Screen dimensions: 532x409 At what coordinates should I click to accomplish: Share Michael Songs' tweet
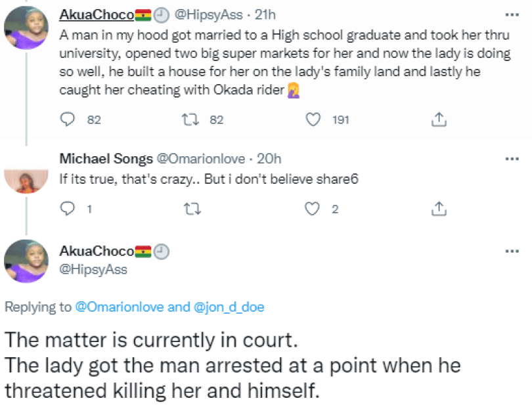(439, 209)
